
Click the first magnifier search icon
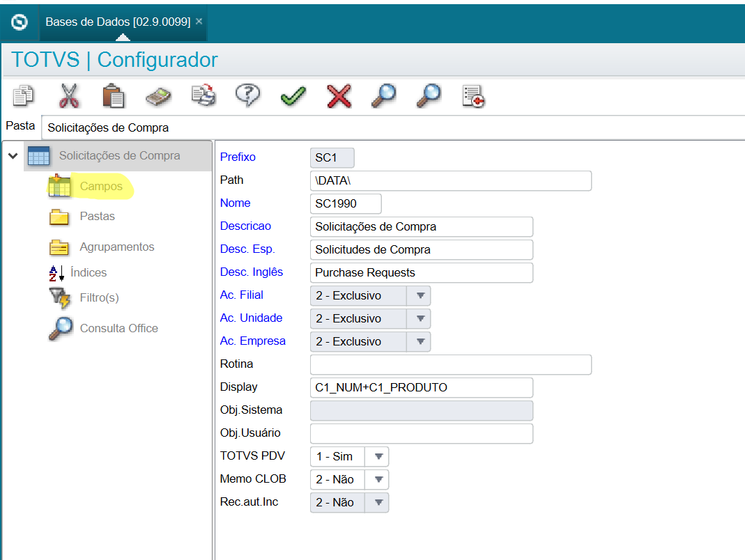coord(384,96)
